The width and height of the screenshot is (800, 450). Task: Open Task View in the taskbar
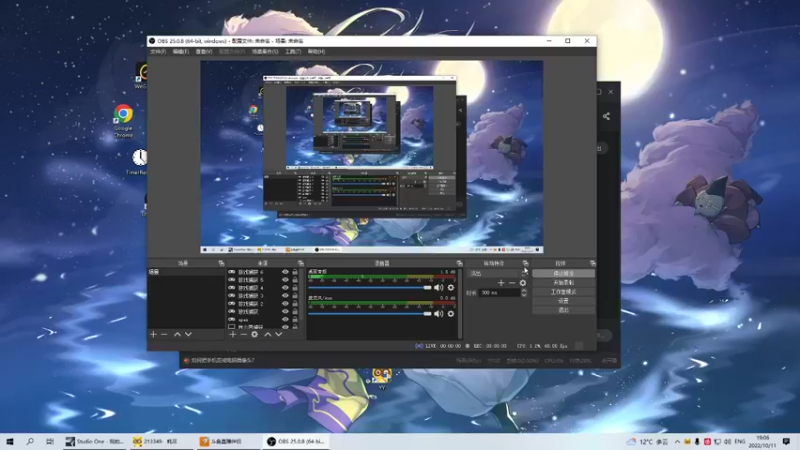(49, 441)
